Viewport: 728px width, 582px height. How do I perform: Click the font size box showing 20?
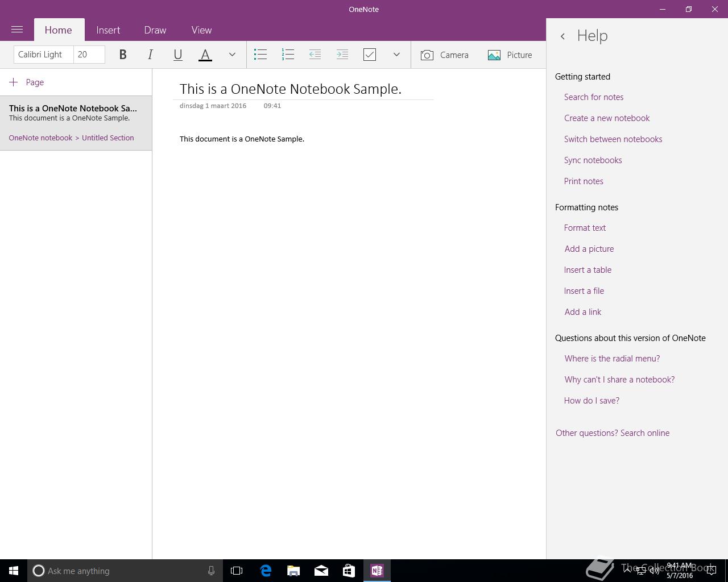pyautogui.click(x=89, y=55)
